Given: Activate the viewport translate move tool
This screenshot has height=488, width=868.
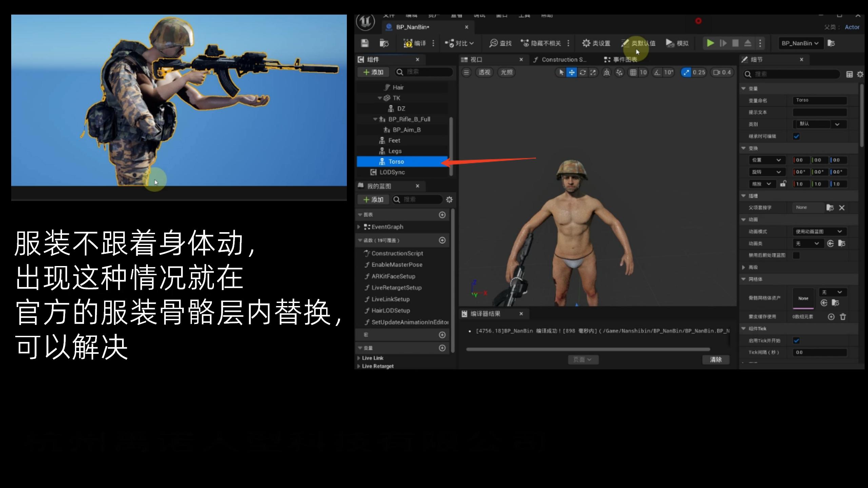Looking at the screenshot, I should click(572, 72).
